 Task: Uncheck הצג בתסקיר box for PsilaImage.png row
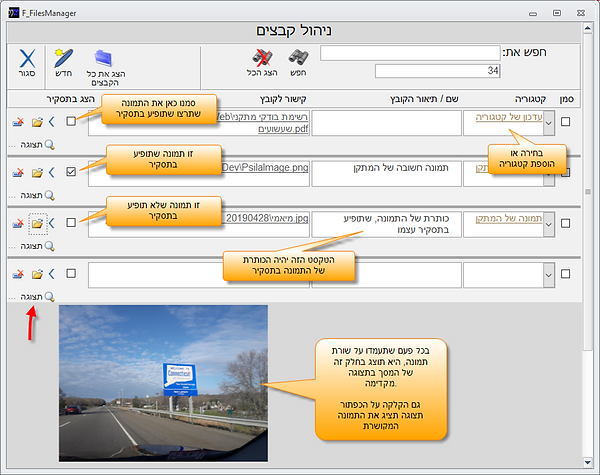pos(71,172)
